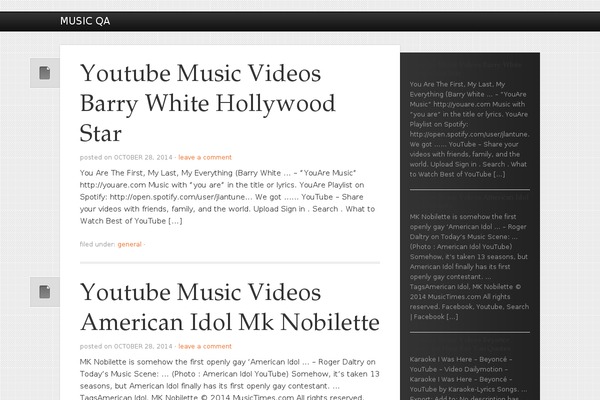This screenshot has width=600, height=400.
Task: Click the main excerpt starting 'You Are The First, My Last'
Action: [x=227, y=197]
